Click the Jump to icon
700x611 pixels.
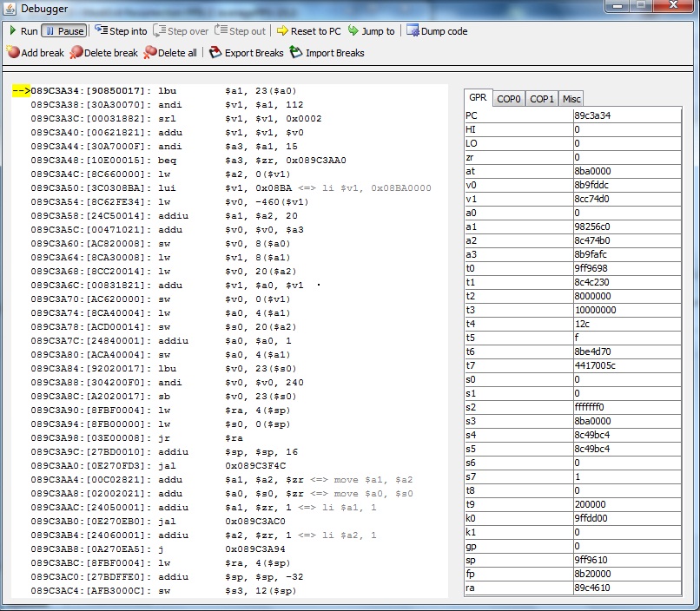click(353, 31)
